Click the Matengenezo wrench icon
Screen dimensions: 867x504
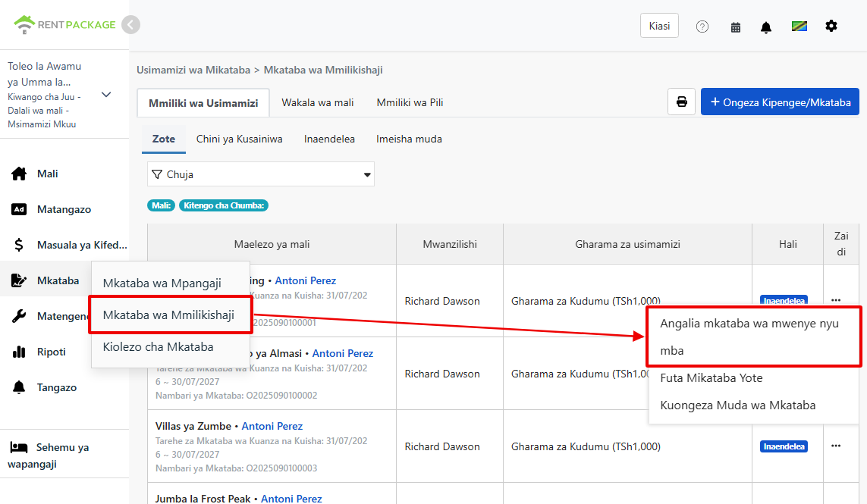coord(19,316)
